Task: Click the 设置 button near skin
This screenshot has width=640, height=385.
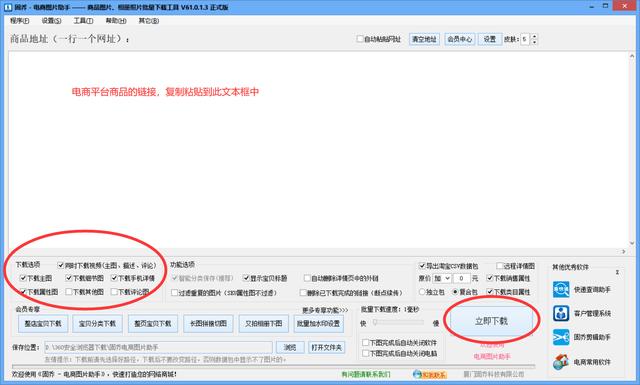Action: tap(489, 39)
